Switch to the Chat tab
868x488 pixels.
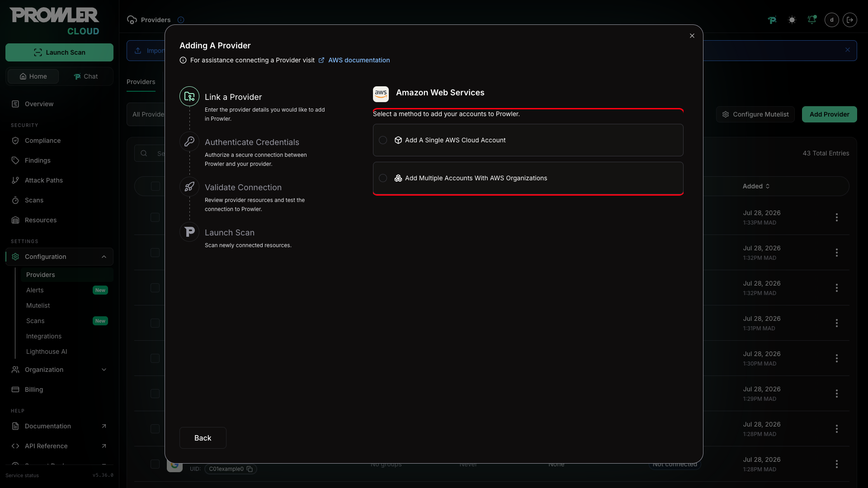[85, 76]
